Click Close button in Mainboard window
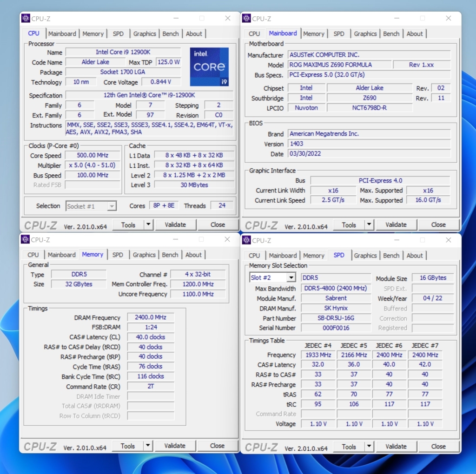The height and width of the screenshot is (474, 476). tap(438, 225)
